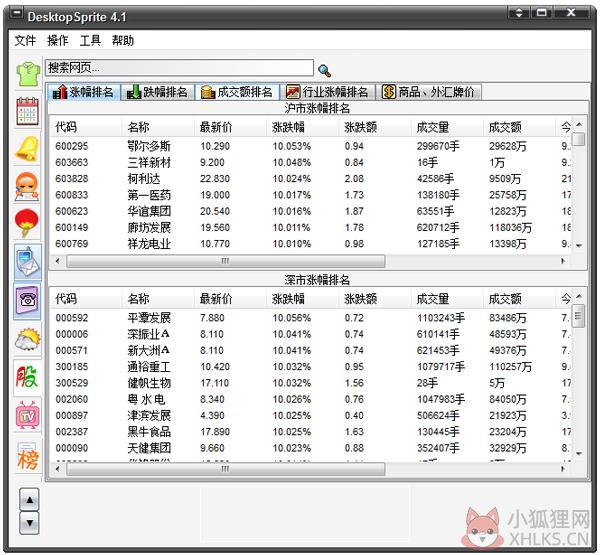This screenshot has height=555, width=600.
Task: Open the orange face notes icon
Action: coord(27,187)
